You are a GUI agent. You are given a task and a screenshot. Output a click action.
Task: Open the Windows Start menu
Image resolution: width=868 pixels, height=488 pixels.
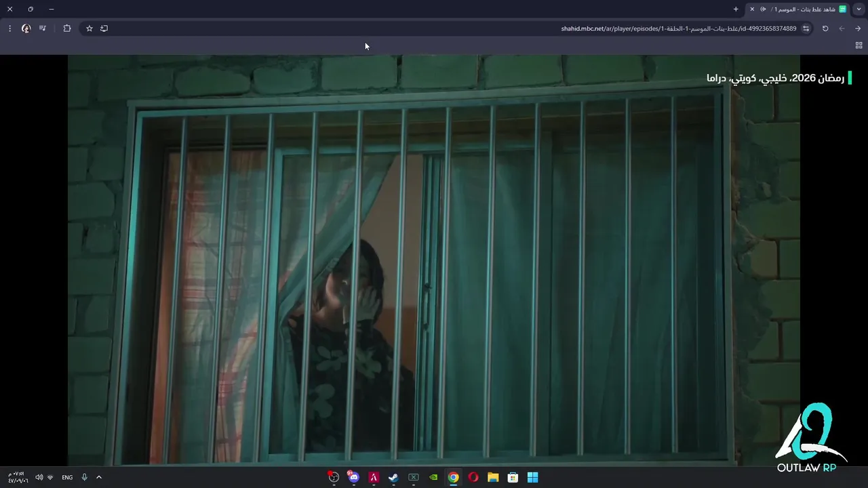[533, 477]
